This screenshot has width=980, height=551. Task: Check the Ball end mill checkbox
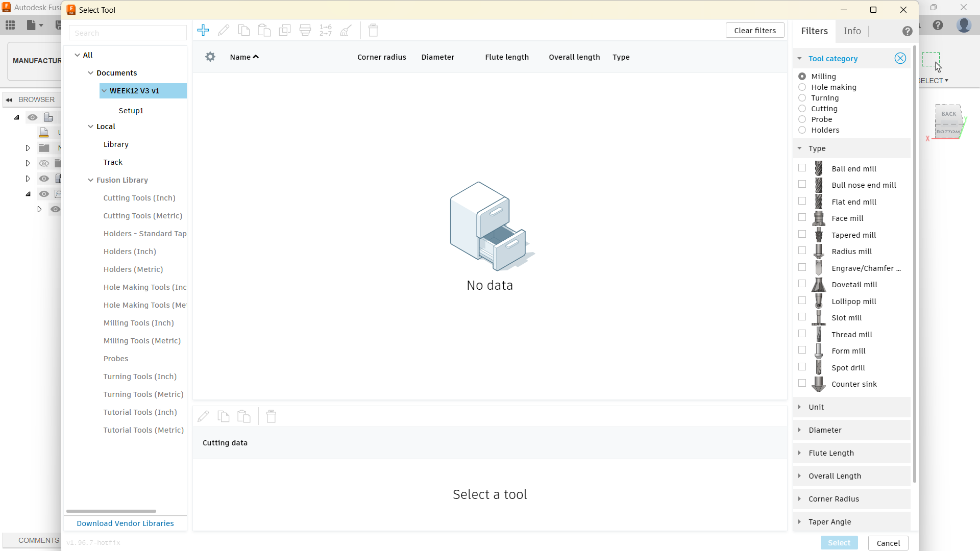(x=802, y=168)
